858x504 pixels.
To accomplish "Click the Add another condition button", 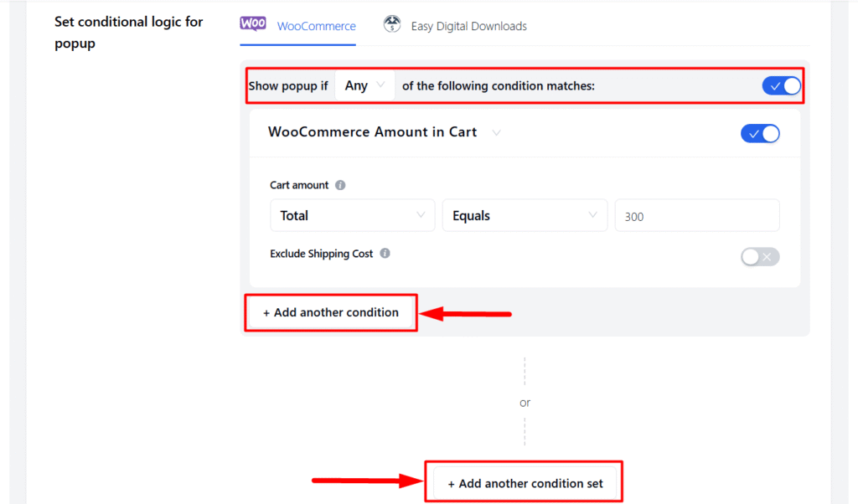I will coord(331,312).
